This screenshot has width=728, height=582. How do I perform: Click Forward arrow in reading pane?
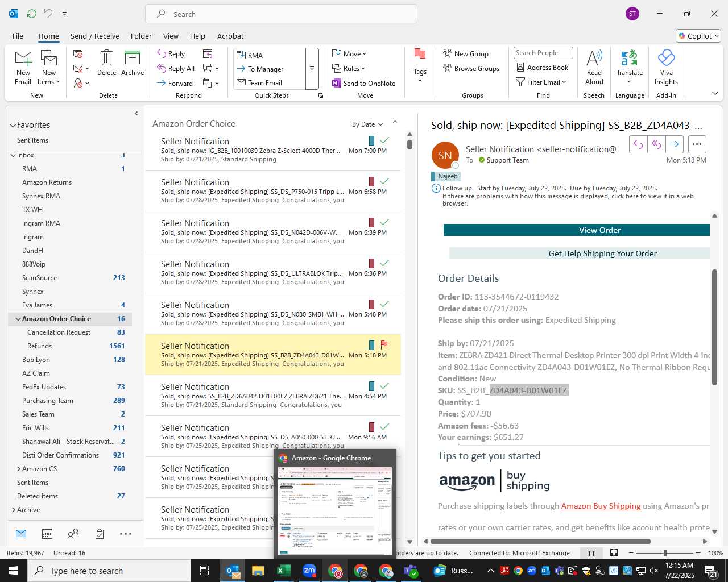(675, 144)
